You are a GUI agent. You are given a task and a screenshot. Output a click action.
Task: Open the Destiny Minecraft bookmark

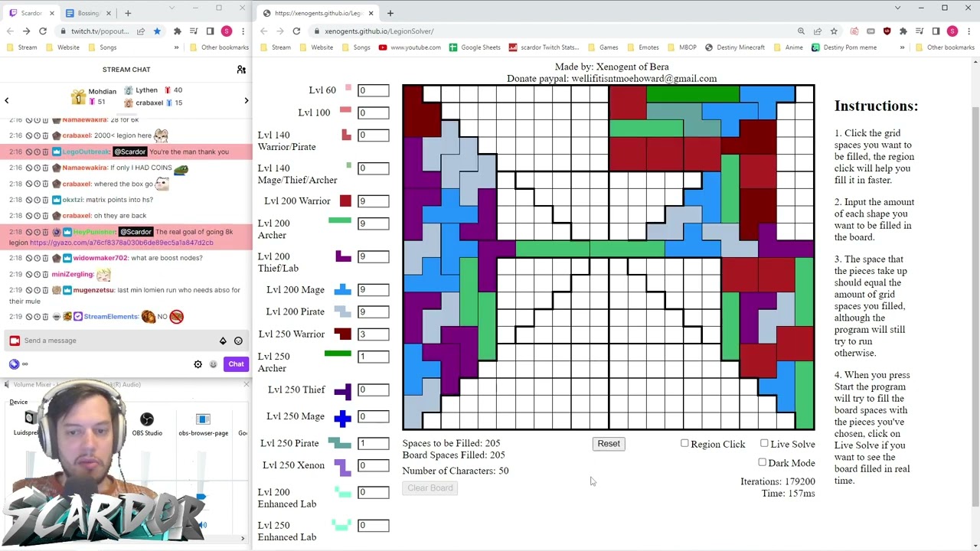pos(735,47)
